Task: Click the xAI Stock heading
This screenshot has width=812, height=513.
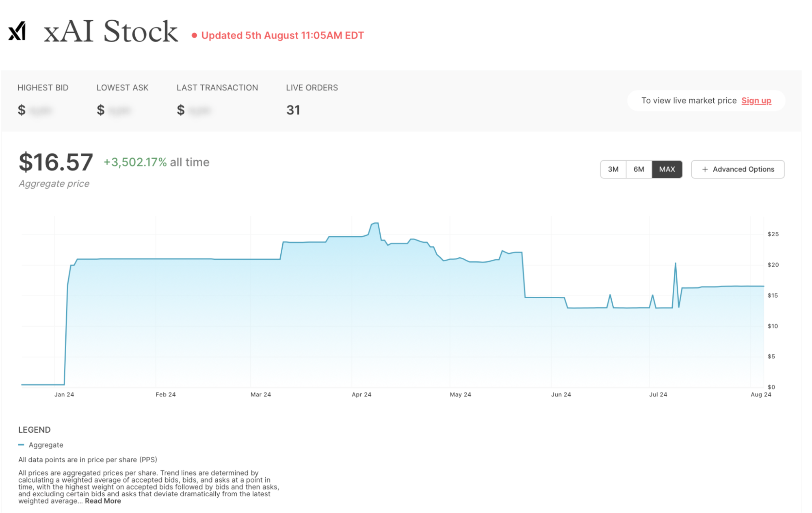Action: [x=110, y=31]
